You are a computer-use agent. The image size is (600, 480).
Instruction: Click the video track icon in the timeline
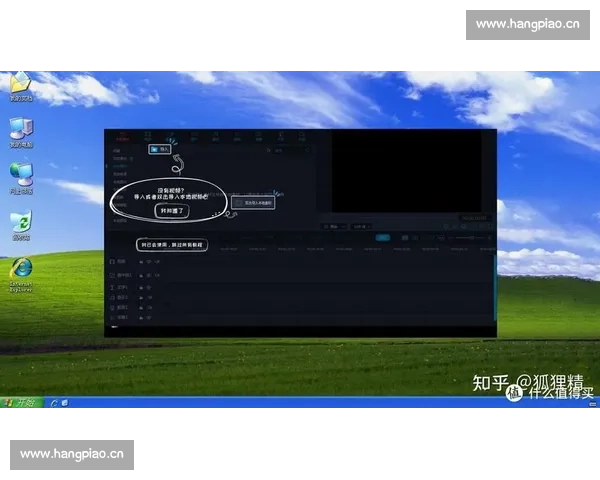pyautogui.click(x=113, y=262)
